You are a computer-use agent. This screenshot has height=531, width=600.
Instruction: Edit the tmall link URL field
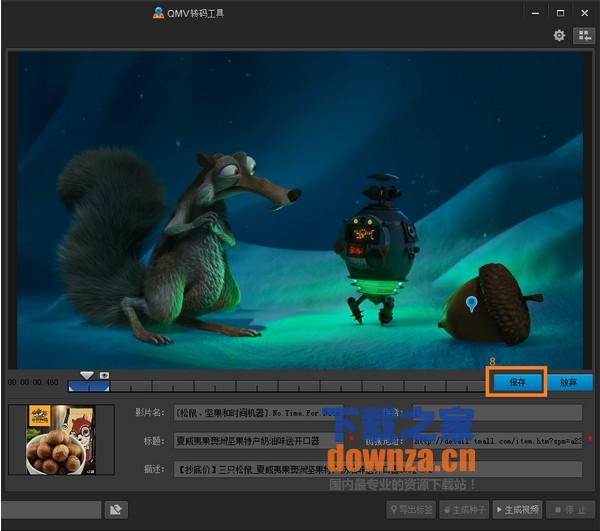point(497,441)
